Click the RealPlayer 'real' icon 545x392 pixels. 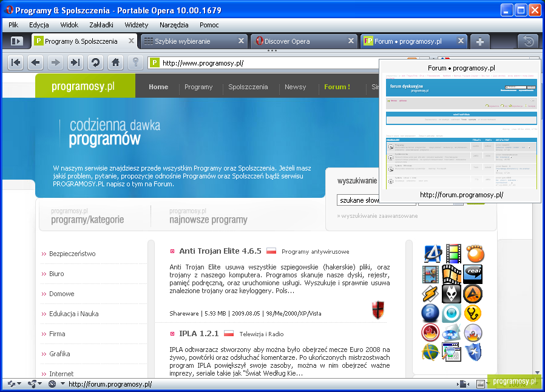coord(473,274)
